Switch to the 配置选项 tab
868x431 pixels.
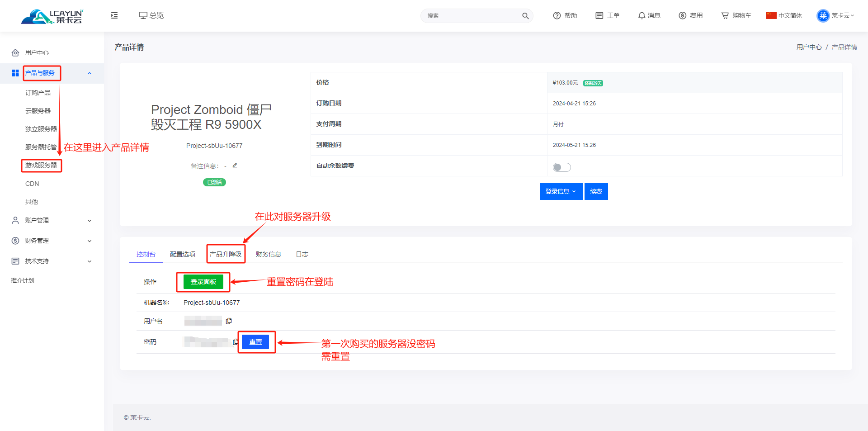(x=183, y=254)
